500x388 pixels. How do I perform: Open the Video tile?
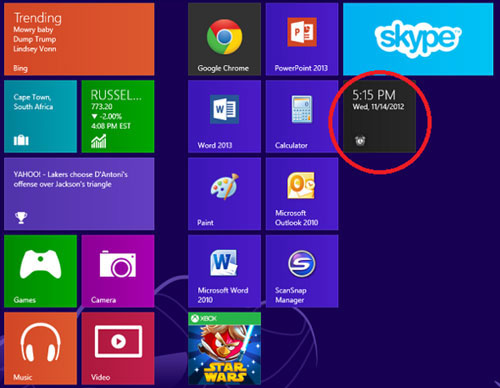(118, 348)
